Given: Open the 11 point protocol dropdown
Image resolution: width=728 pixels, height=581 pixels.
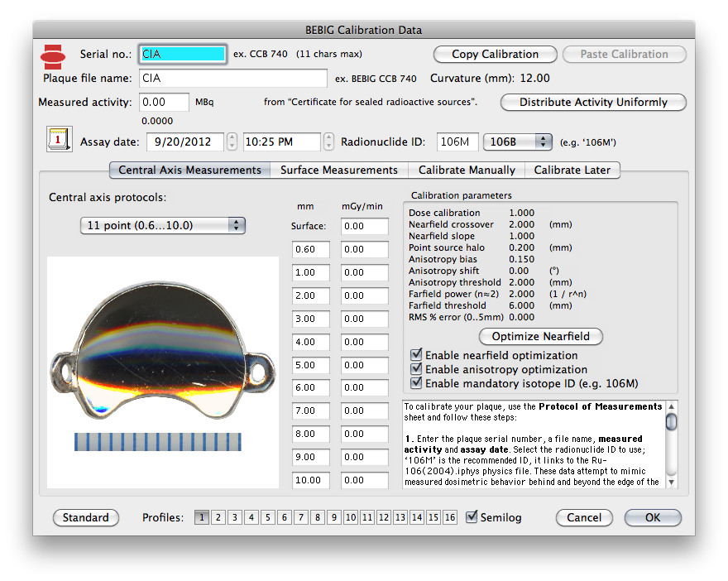Looking at the screenshot, I should tap(162, 225).
